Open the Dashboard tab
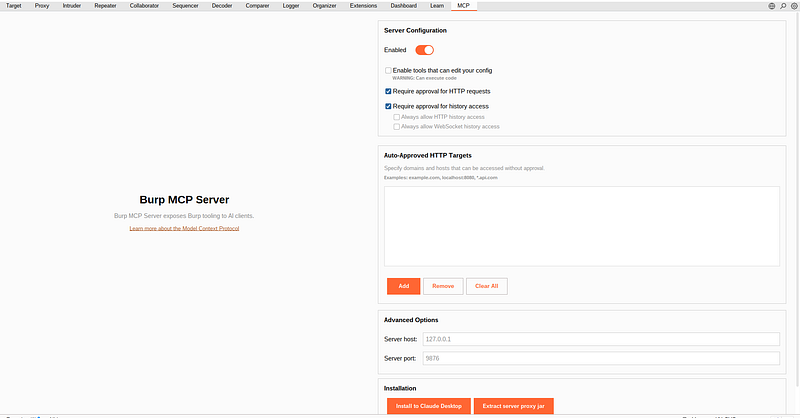This screenshot has width=800, height=418. tap(404, 6)
